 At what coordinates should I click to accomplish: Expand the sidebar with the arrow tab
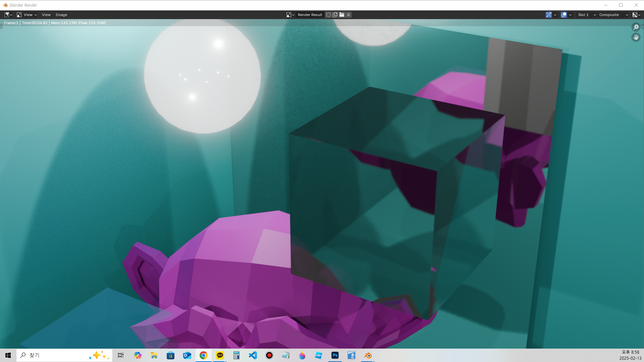click(642, 26)
